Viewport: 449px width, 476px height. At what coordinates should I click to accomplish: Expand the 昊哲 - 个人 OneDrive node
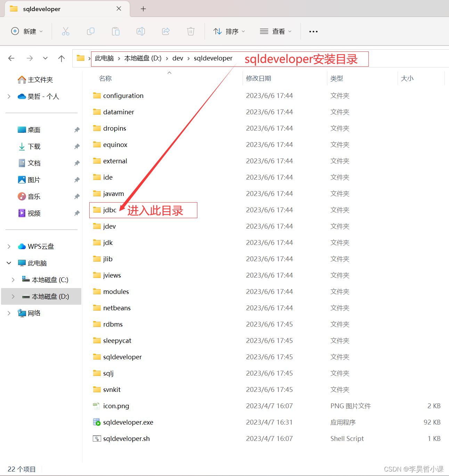tap(9, 96)
